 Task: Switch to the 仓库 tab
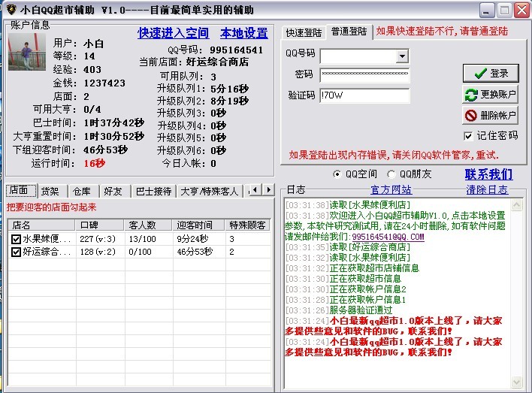pos(83,192)
